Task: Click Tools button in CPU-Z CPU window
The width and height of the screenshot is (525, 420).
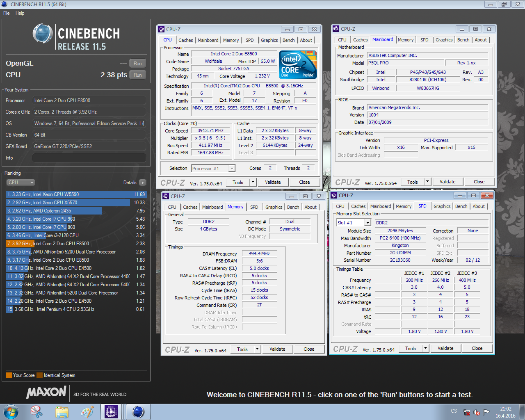Action: [x=237, y=182]
